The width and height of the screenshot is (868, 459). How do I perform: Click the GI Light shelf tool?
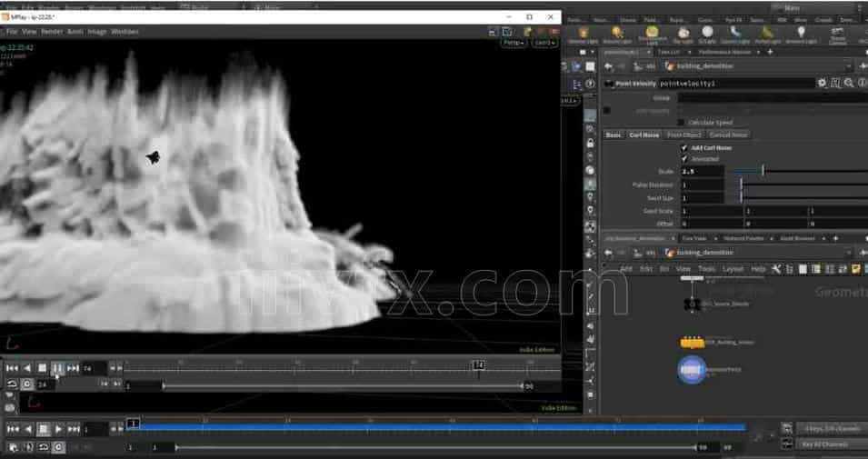click(707, 35)
